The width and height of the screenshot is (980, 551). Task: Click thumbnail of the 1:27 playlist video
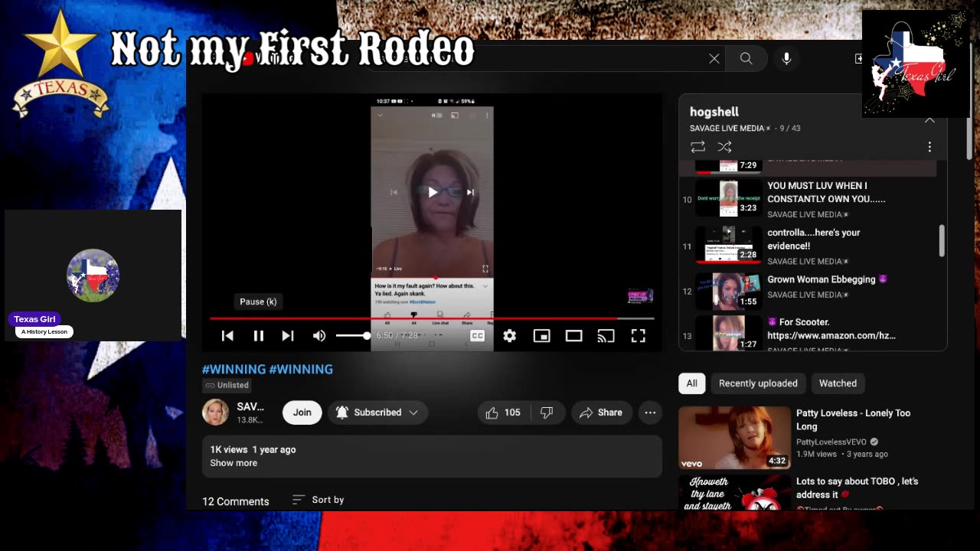[x=728, y=334]
